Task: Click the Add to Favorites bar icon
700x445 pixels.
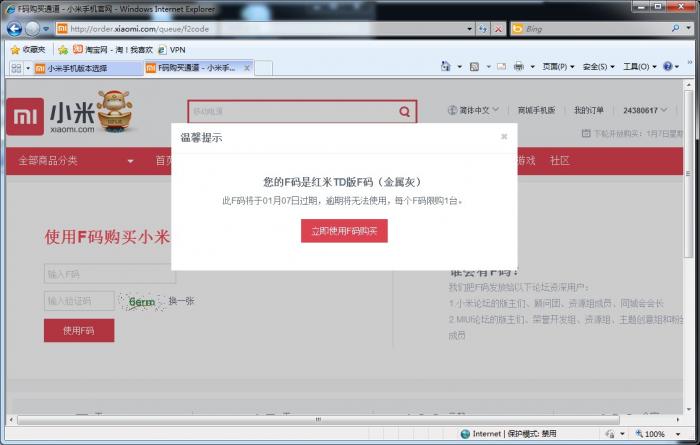Action: coord(63,50)
